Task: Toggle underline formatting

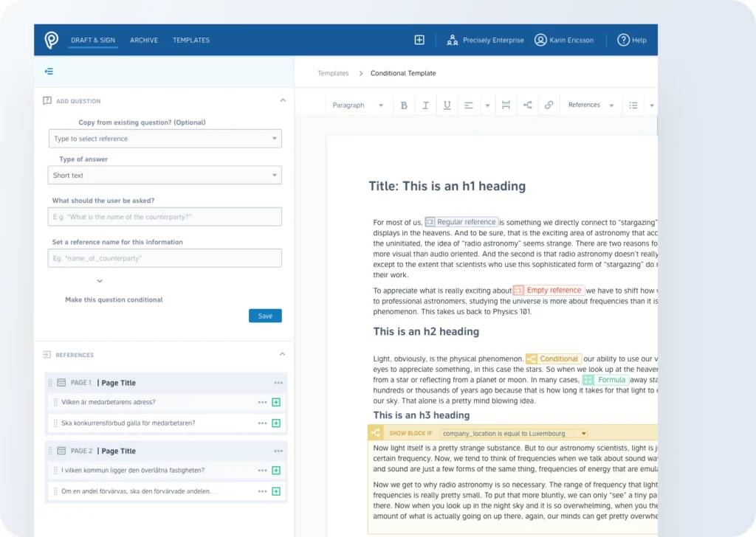Action: (447, 105)
